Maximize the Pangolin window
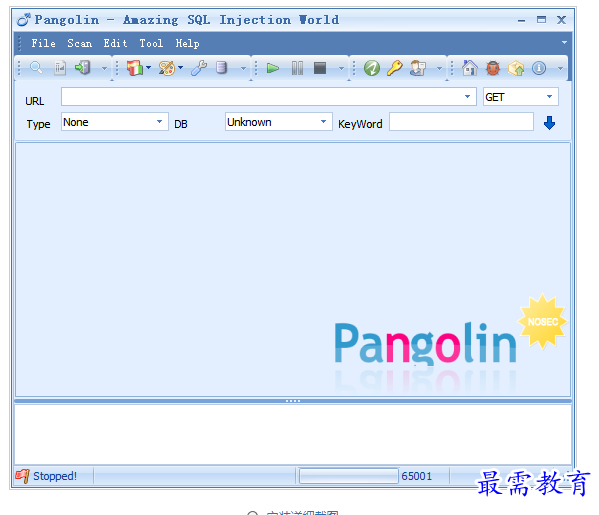599x515 pixels. (x=541, y=19)
